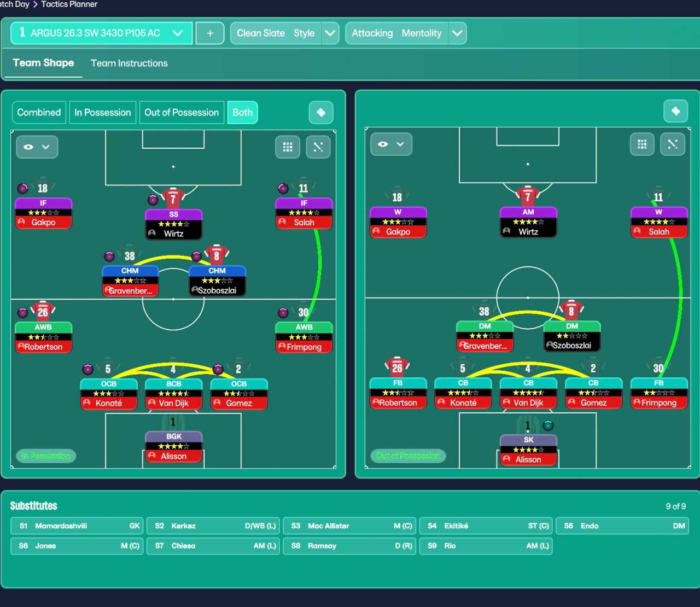The image size is (700, 607).
Task: Select the Both view toggle
Action: [242, 112]
